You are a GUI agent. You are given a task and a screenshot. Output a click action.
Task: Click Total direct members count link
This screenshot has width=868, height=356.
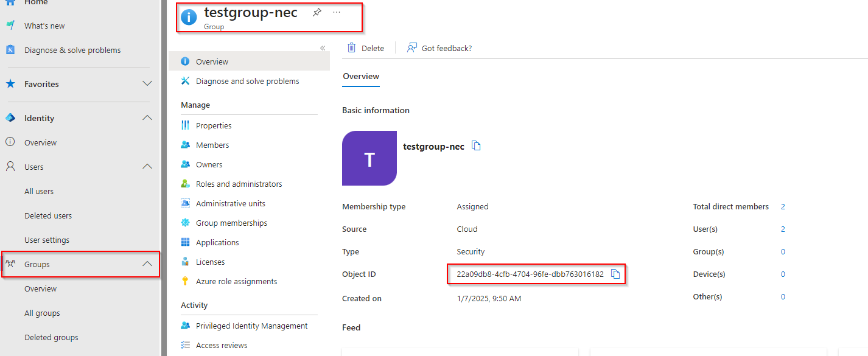tap(783, 207)
